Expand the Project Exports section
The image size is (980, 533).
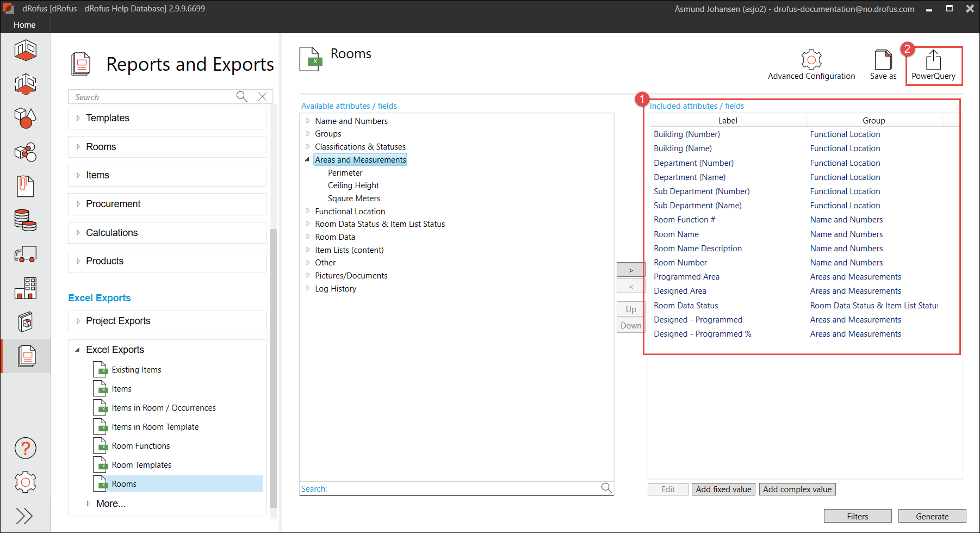coord(78,321)
